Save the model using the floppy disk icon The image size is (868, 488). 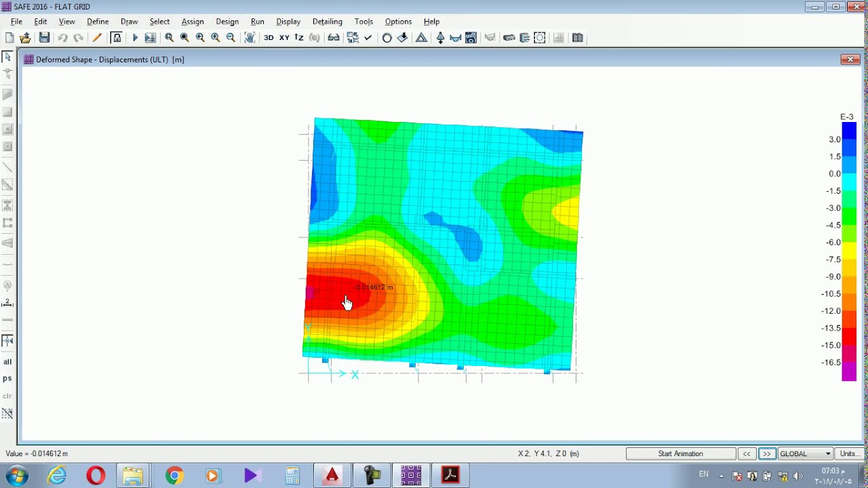[x=44, y=38]
